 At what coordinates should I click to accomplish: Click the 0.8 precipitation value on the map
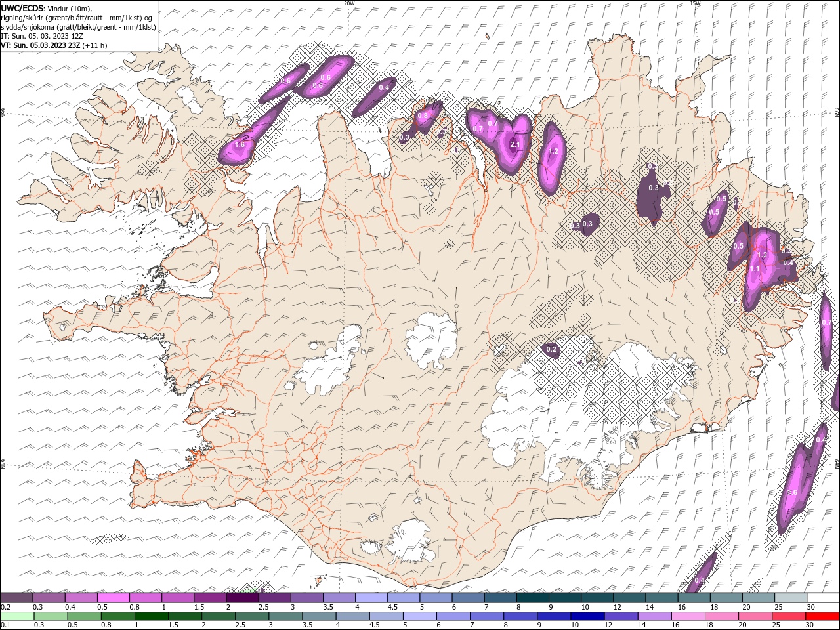coord(423,115)
